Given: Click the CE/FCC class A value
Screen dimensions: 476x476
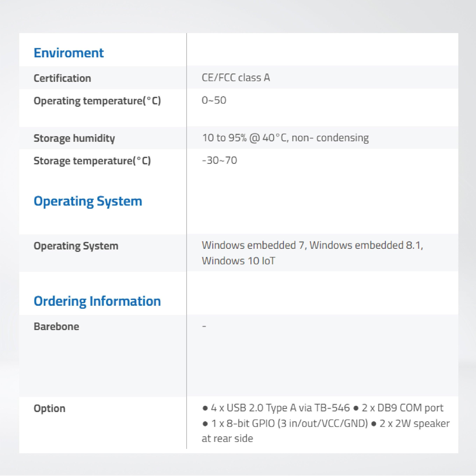Looking at the screenshot, I should [x=236, y=78].
